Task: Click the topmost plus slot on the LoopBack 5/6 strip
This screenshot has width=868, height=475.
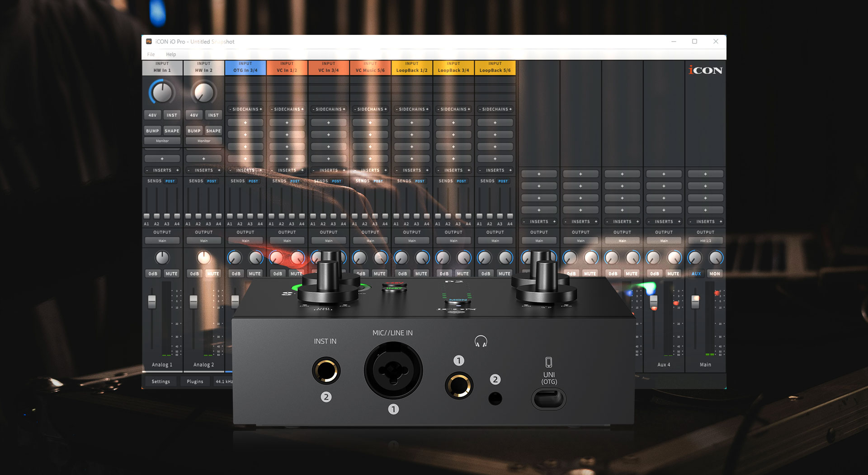Action: pyautogui.click(x=495, y=123)
